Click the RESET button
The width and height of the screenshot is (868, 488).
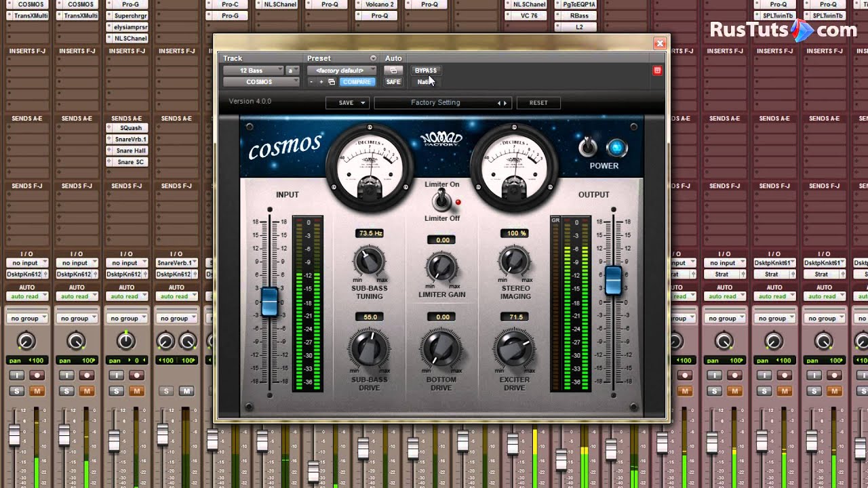pos(538,103)
